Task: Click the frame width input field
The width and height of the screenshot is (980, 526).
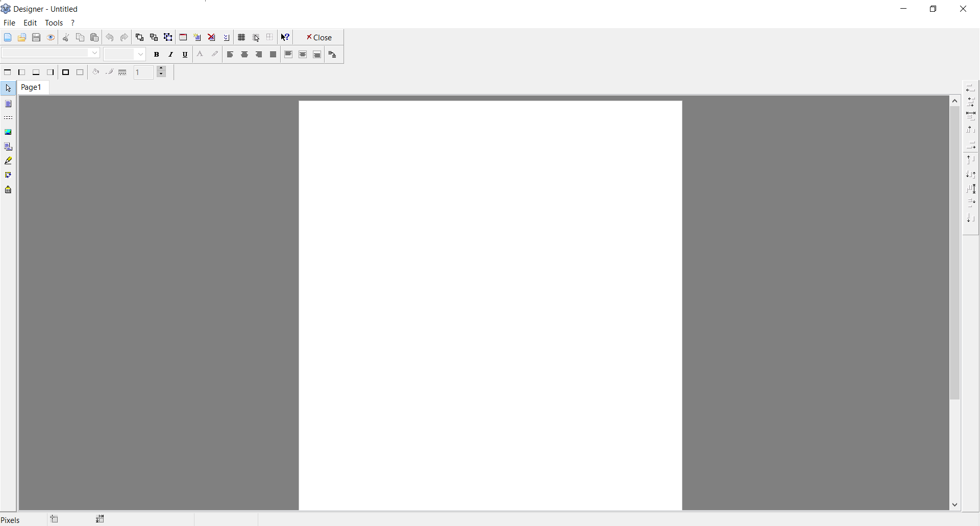Action: pyautogui.click(x=144, y=72)
